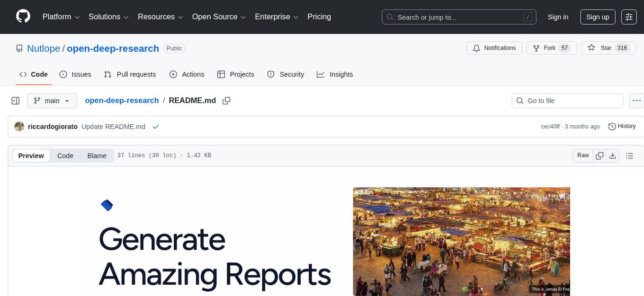Viewport: 644px width, 296px height.
Task: Open the Pull requests tab
Action: (x=130, y=74)
